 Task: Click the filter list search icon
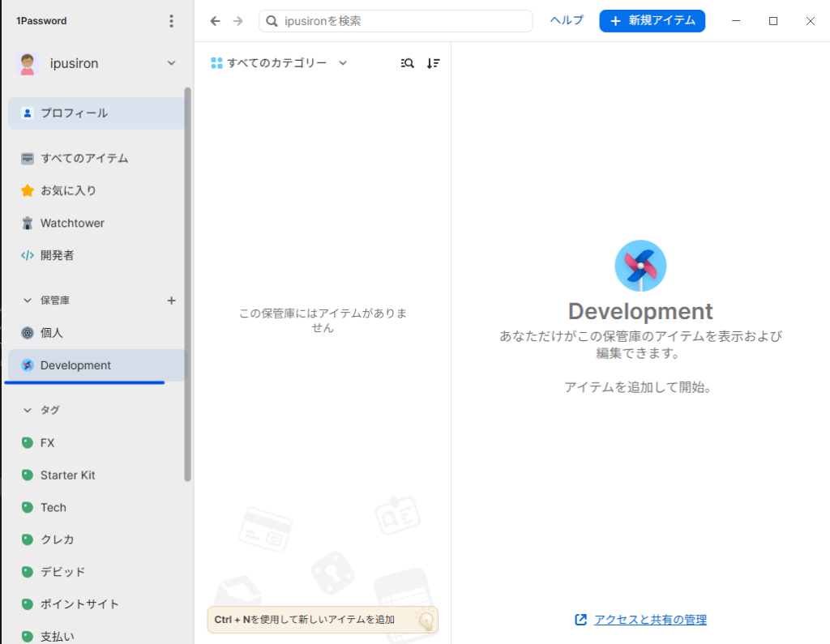pos(408,63)
